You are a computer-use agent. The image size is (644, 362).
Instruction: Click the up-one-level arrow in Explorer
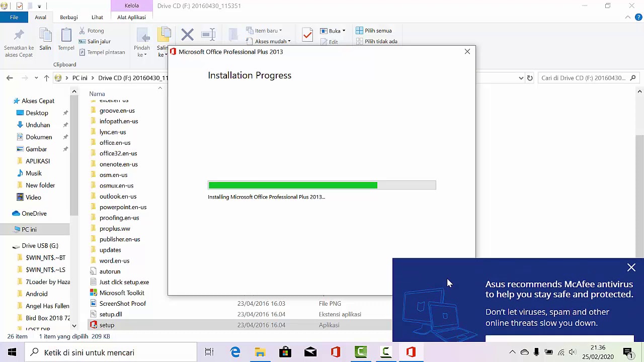(x=46, y=78)
